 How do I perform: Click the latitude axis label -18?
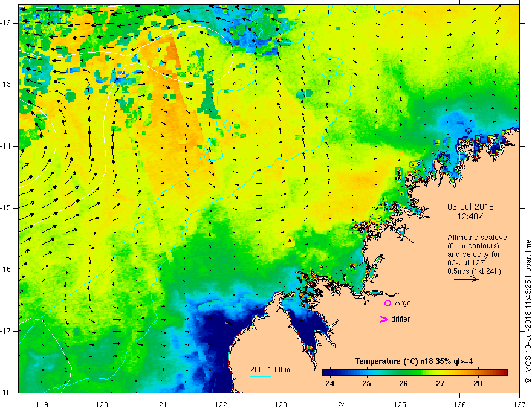6,393
